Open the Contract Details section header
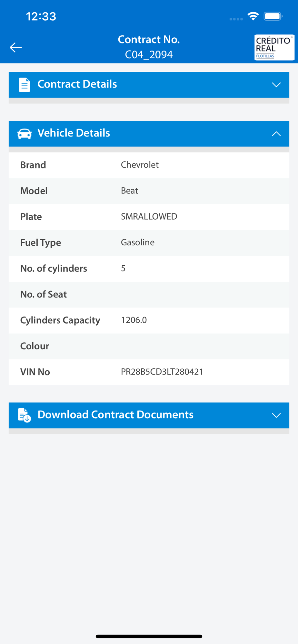 point(77,84)
